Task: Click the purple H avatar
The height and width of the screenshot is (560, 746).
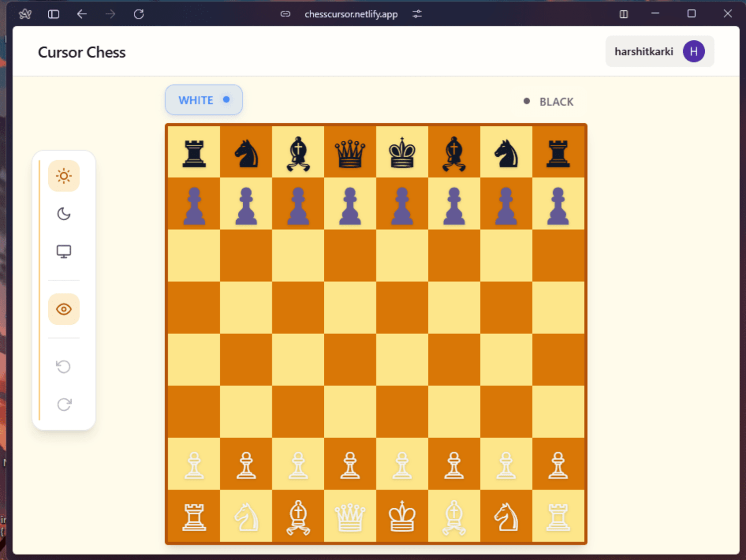Action: [x=694, y=51]
